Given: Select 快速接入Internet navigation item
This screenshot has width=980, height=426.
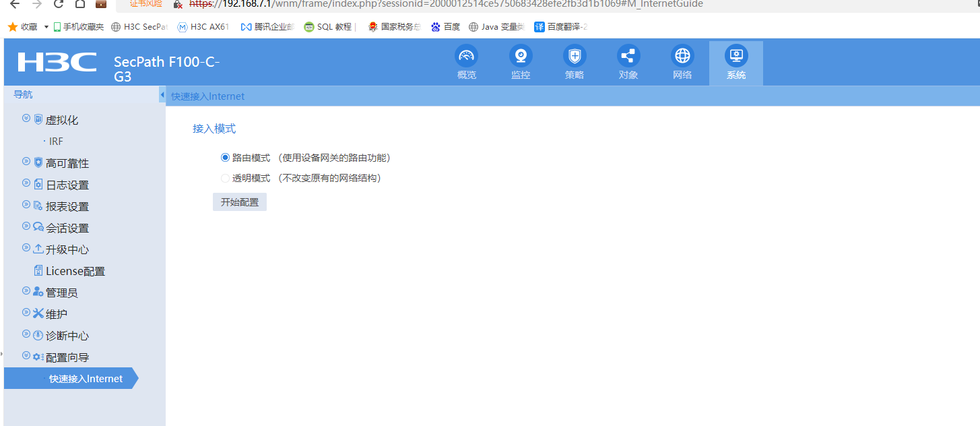Looking at the screenshot, I should click(71, 379).
